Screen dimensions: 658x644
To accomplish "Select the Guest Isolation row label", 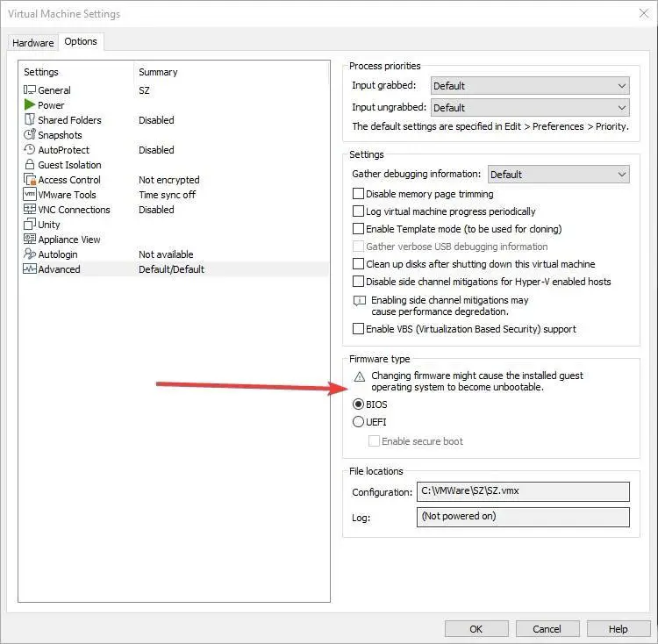I will click(x=69, y=165).
